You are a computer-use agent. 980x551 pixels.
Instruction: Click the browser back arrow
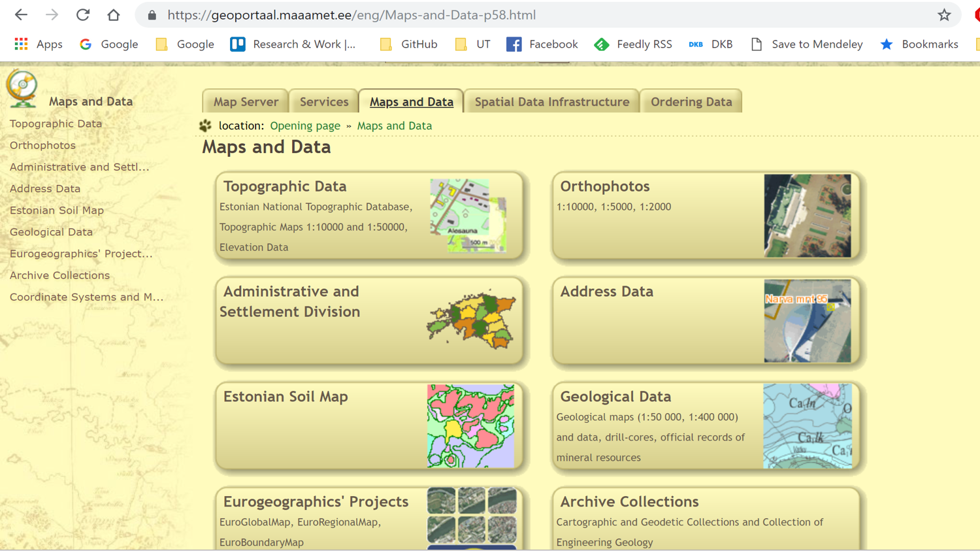pyautogui.click(x=21, y=15)
